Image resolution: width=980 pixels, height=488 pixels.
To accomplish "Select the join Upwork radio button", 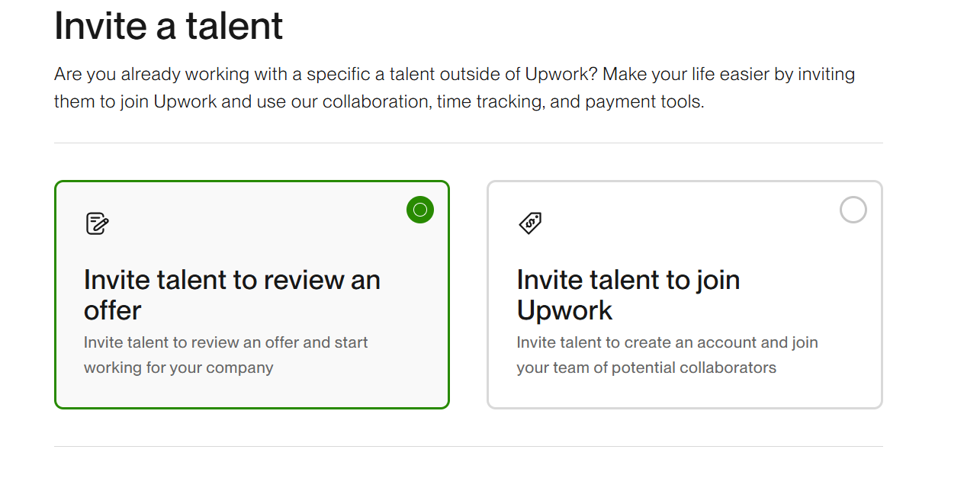I will click(853, 210).
